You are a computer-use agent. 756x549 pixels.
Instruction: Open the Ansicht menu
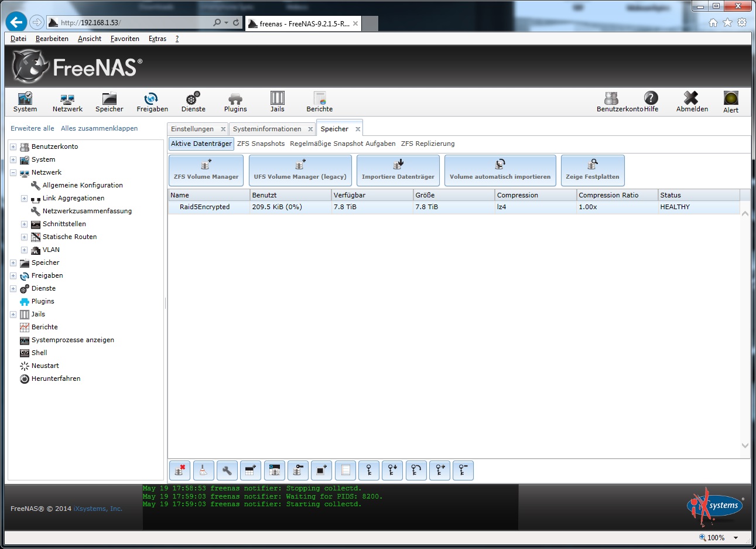pyautogui.click(x=90, y=39)
